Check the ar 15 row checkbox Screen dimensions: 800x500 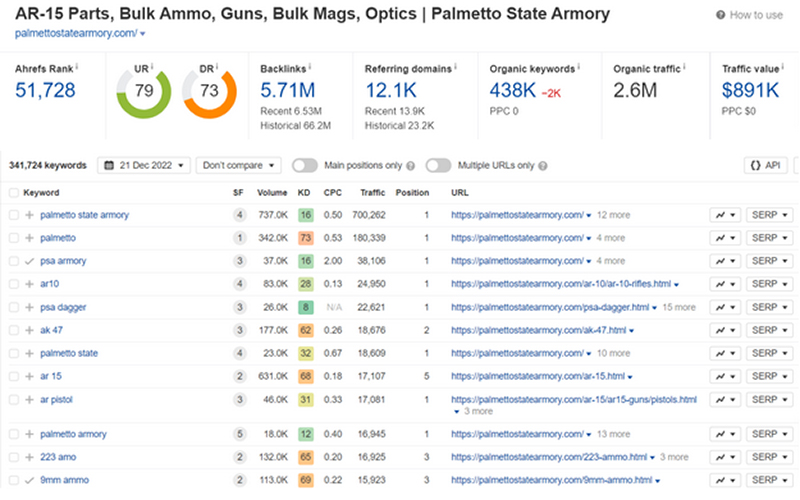[14, 377]
